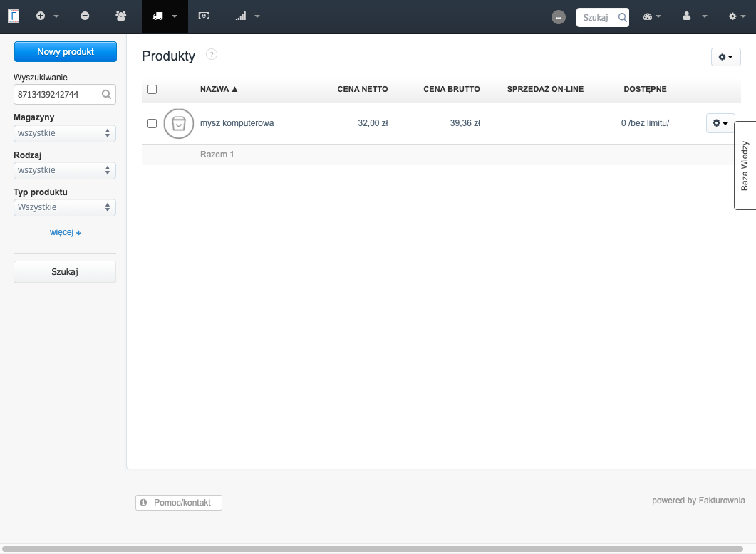
Task: Click the Nowy produkt button
Action: pos(66,51)
